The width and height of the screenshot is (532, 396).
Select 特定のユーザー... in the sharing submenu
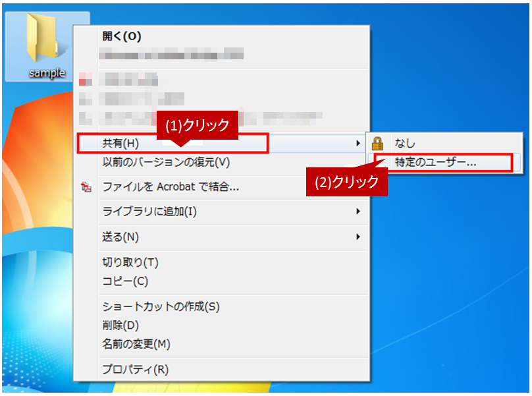(443, 162)
